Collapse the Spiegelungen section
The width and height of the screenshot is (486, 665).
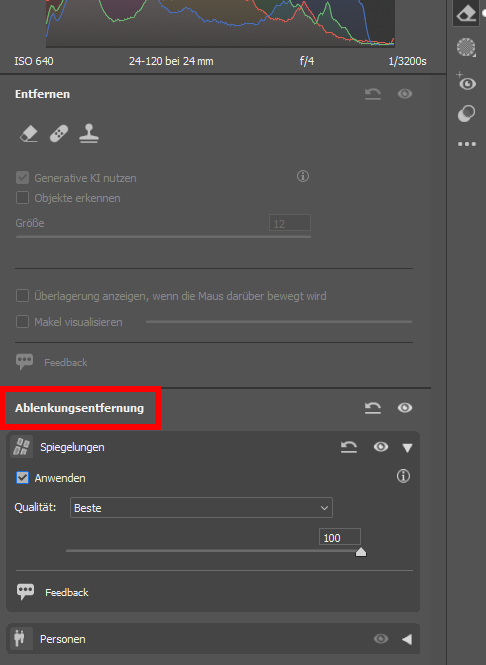coord(407,448)
